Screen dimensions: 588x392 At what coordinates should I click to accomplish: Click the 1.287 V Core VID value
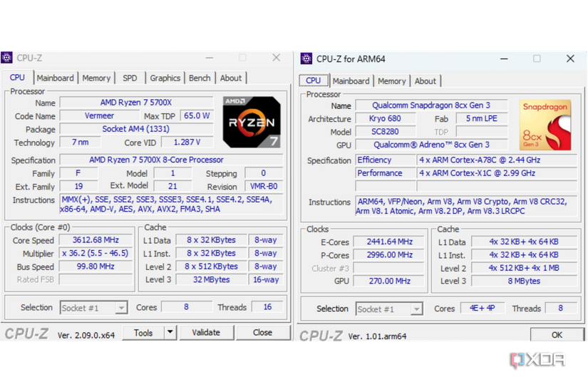click(x=187, y=142)
